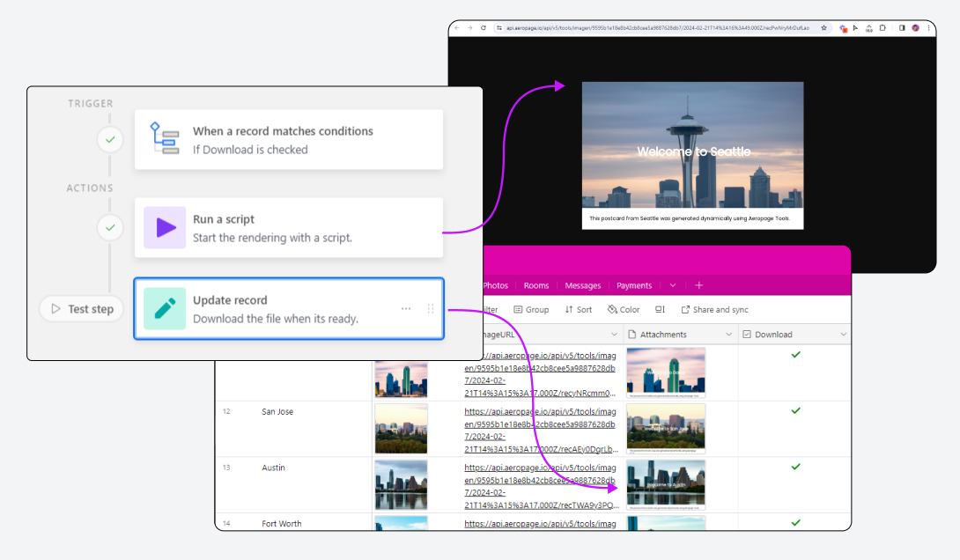Click the Attachments column file icon
Image resolution: width=960 pixels, height=560 pixels.
click(632, 335)
